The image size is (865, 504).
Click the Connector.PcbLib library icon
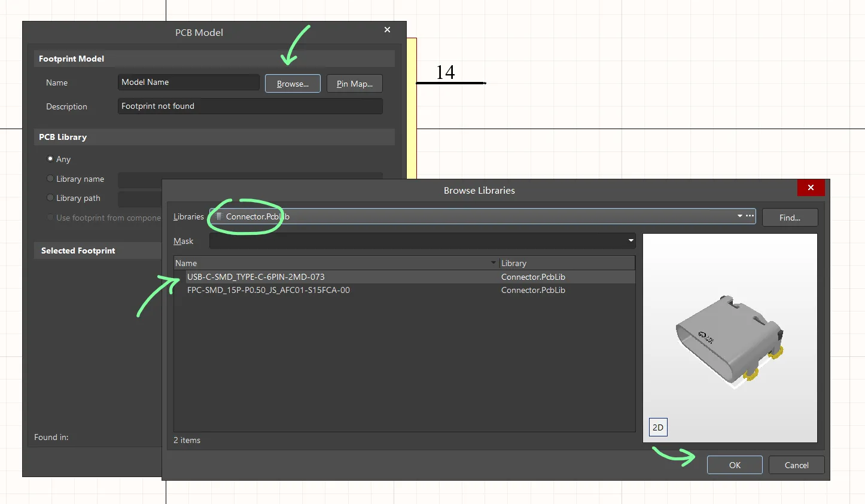[x=220, y=216]
